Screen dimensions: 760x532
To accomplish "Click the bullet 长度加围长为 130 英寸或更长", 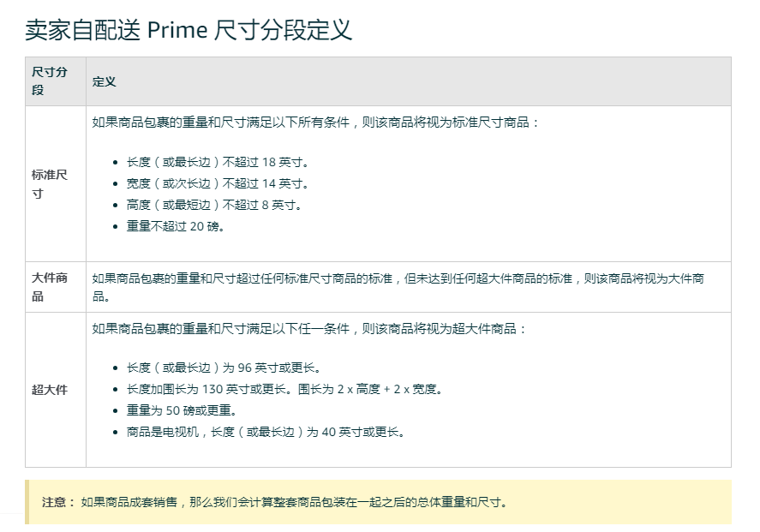I will click(x=284, y=389).
